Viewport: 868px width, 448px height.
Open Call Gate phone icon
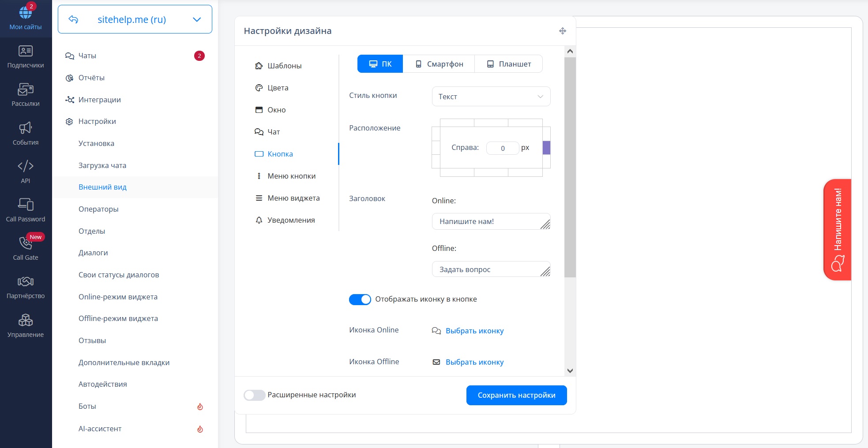[26, 243]
